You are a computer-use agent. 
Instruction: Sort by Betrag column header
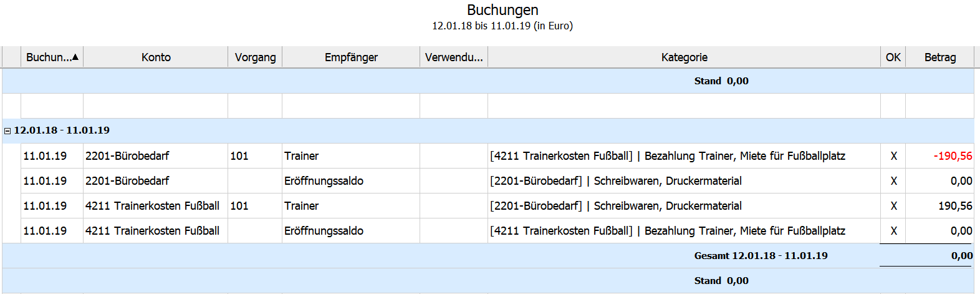coord(939,57)
